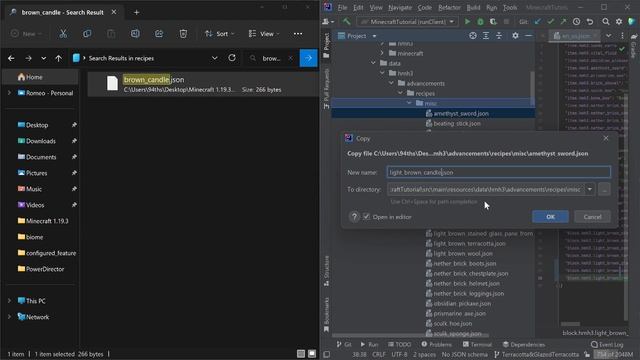Click the Git branch TerracottaGlazedTerracotta in status bar

click(536, 354)
